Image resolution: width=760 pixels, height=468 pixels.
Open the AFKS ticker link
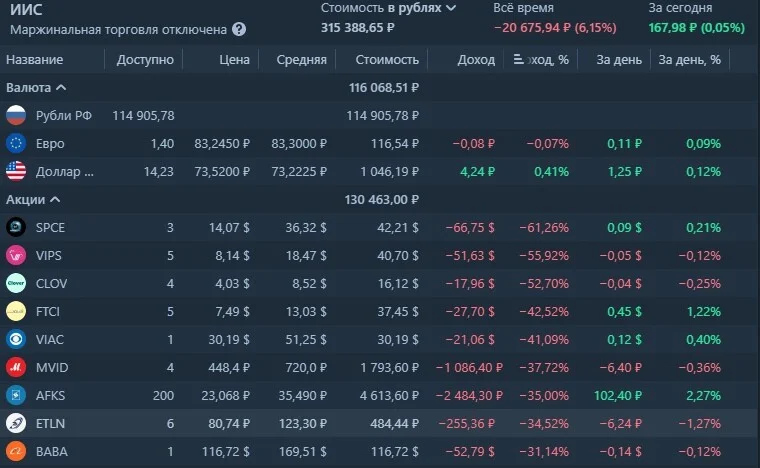tap(50, 395)
